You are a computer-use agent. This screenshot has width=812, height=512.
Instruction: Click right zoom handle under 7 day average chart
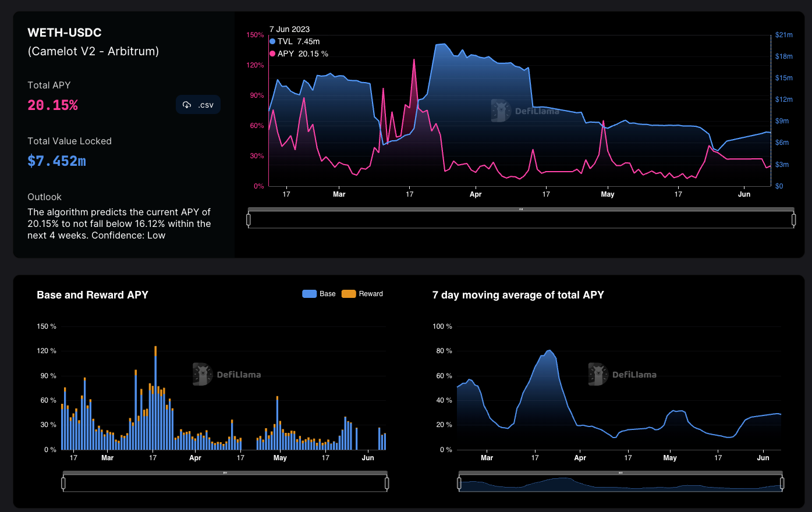782,483
